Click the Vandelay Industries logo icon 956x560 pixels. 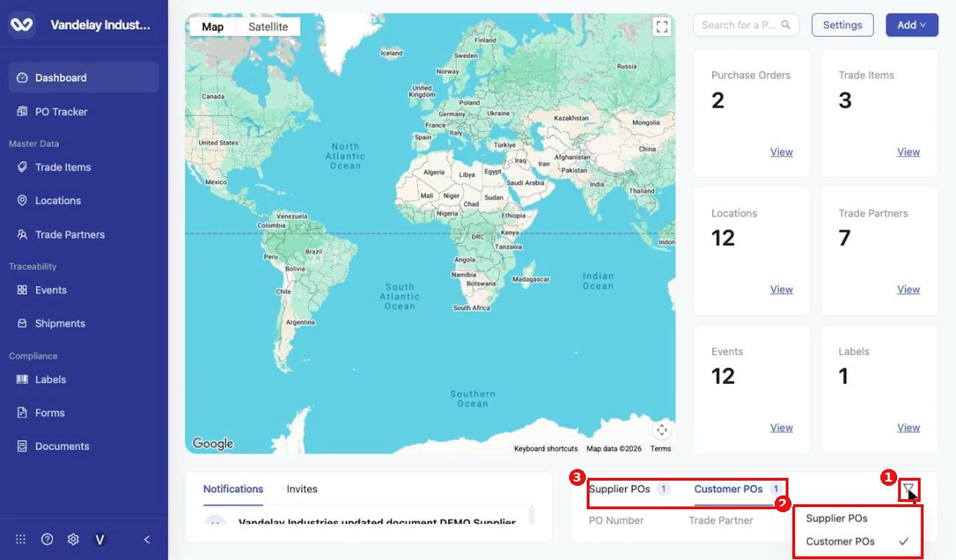pyautogui.click(x=22, y=25)
